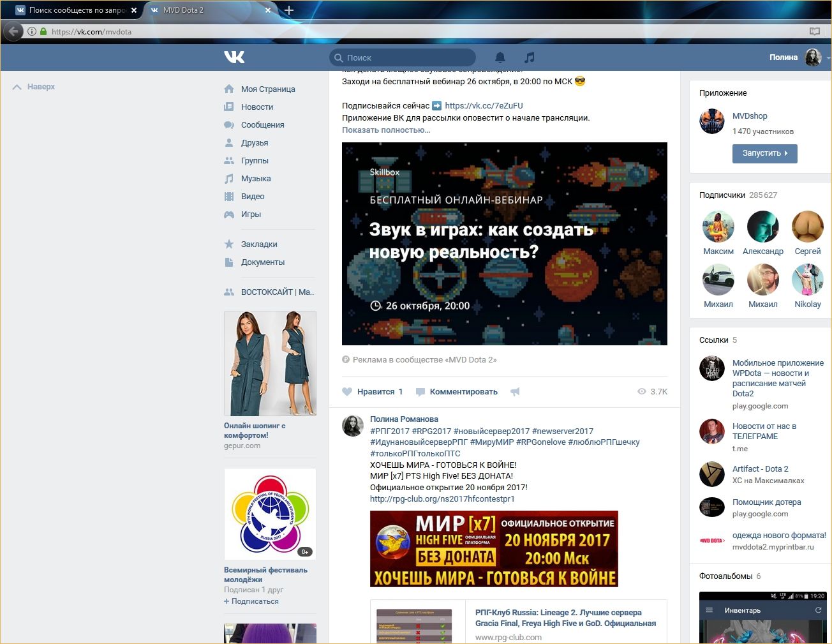The height and width of the screenshot is (644, 832).
Task: Click people icon beside Группы
Action: click(x=229, y=161)
